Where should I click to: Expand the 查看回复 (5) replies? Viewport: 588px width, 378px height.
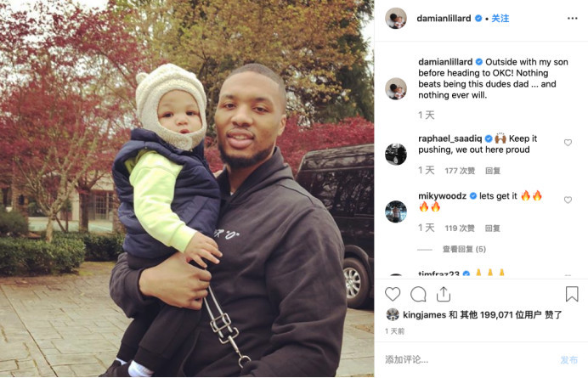464,249
